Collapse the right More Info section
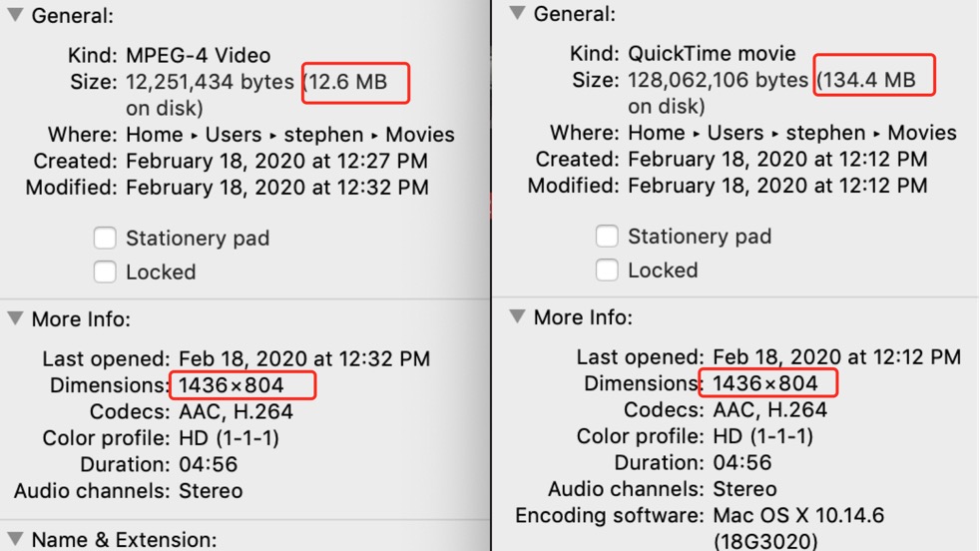 click(518, 316)
